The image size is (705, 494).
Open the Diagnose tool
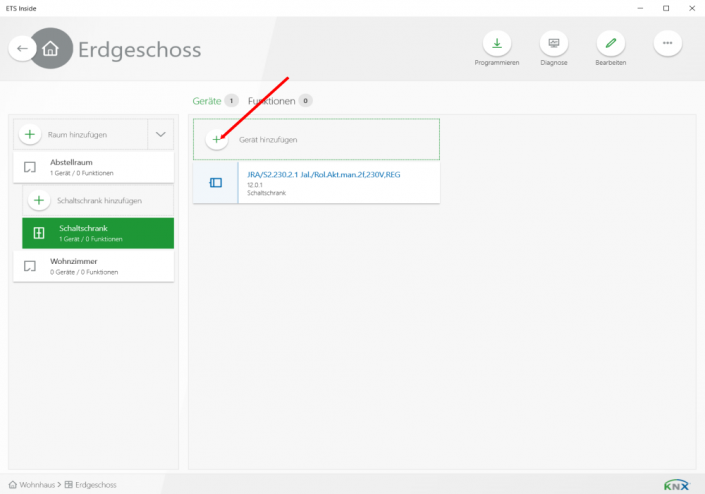[554, 43]
